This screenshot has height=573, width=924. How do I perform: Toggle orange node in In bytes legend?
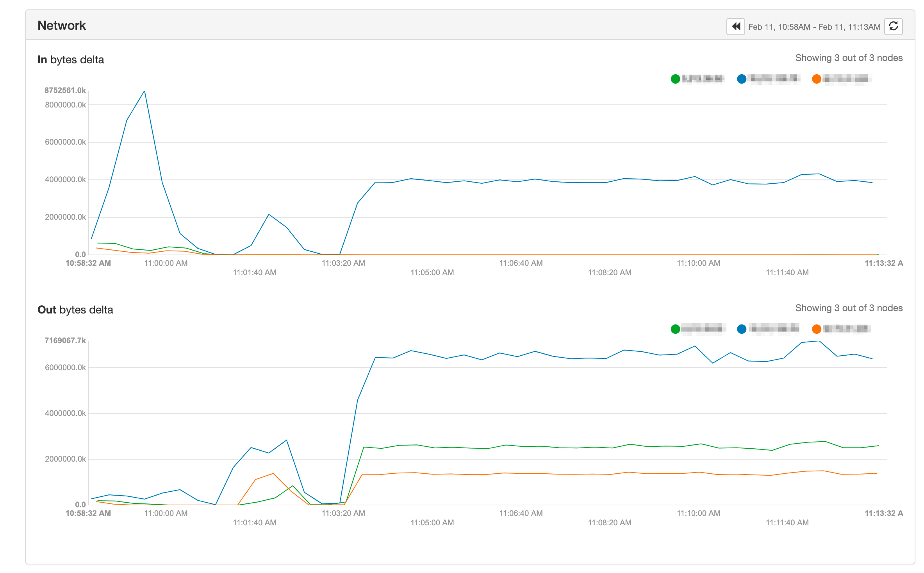click(816, 79)
